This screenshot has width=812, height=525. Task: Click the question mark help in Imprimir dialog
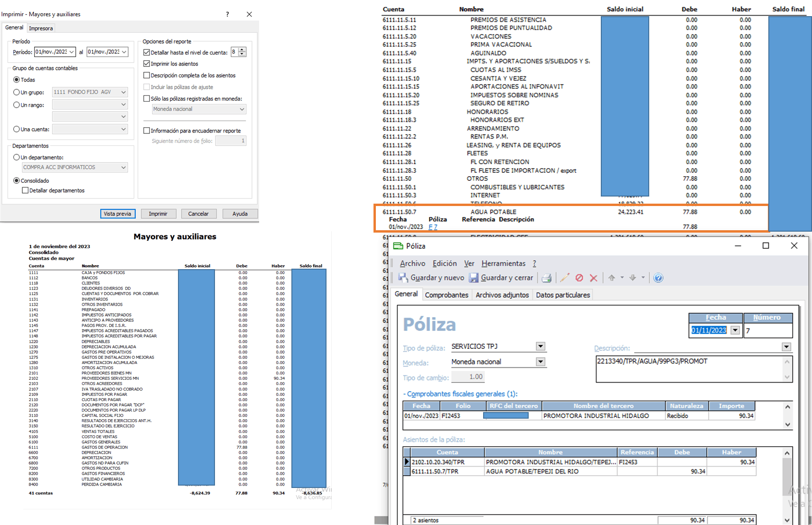[227, 14]
